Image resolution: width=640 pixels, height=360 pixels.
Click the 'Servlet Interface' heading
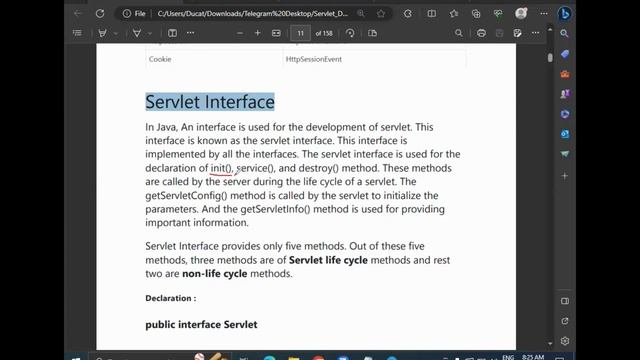(x=210, y=102)
